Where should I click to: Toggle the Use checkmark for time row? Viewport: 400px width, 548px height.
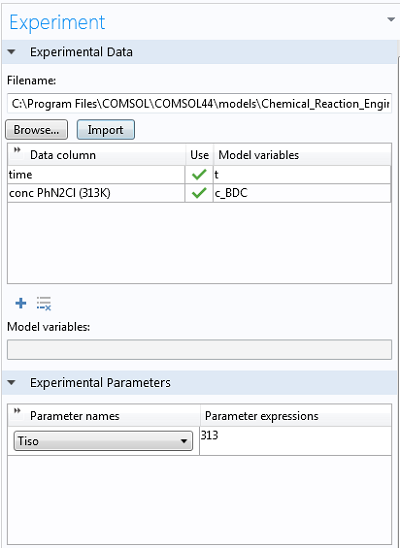[199, 174]
